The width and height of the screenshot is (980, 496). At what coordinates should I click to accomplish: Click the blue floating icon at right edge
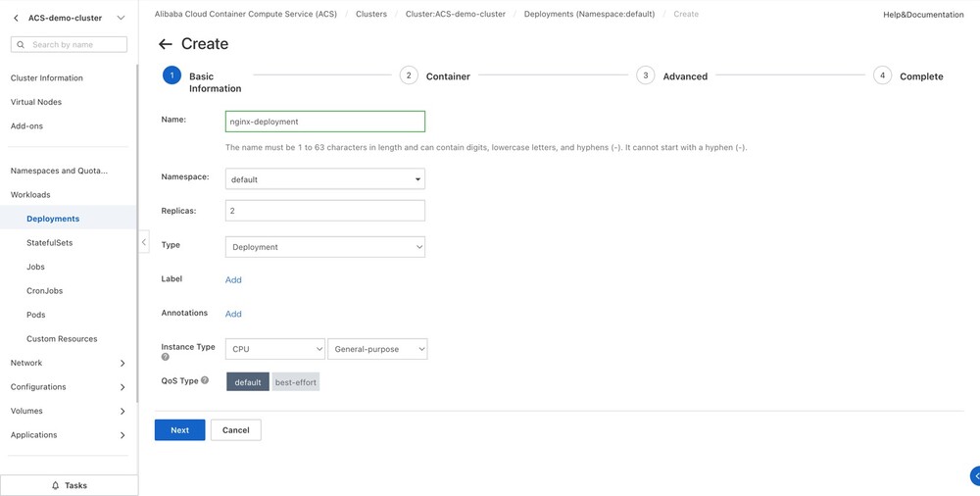point(974,476)
